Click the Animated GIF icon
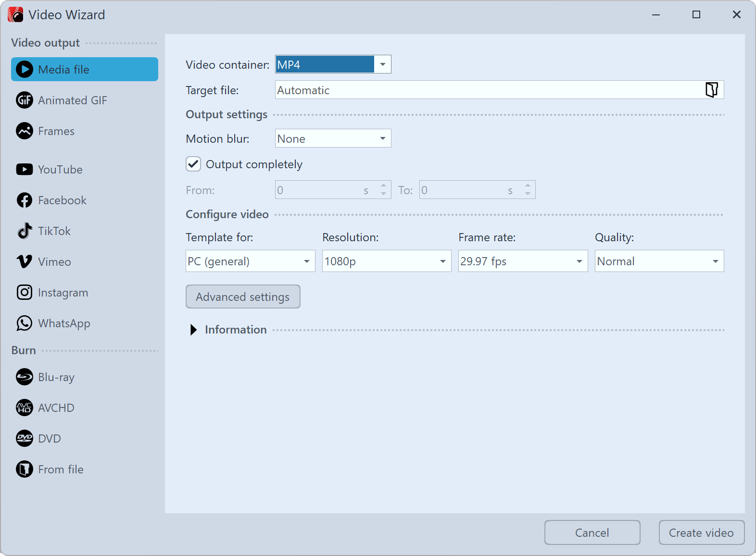 point(25,100)
